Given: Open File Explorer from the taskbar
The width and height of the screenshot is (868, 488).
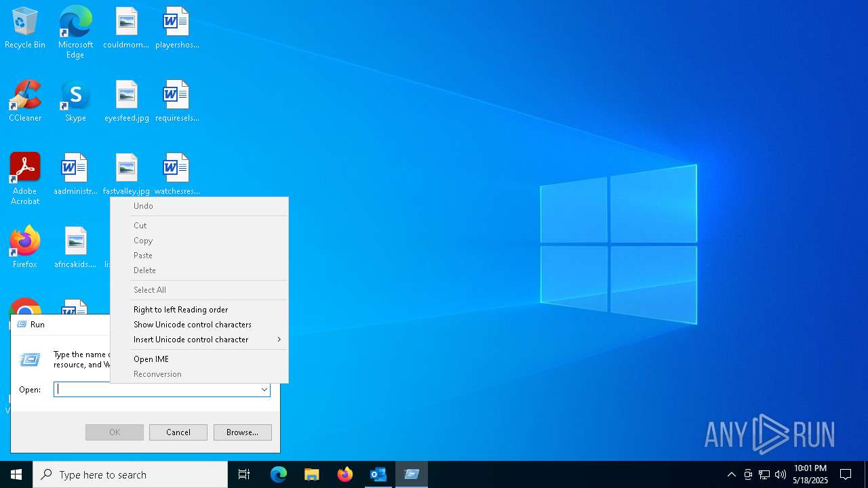Looking at the screenshot, I should (x=312, y=474).
